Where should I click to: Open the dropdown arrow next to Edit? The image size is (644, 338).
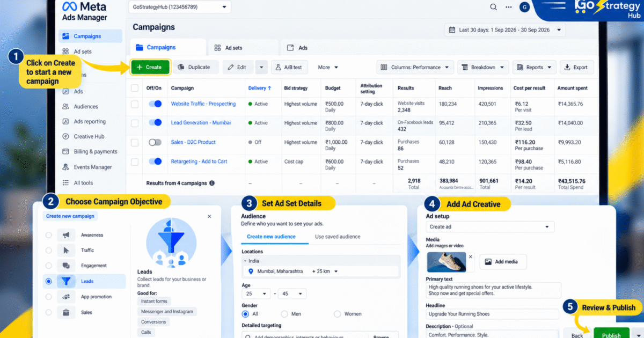click(x=261, y=67)
